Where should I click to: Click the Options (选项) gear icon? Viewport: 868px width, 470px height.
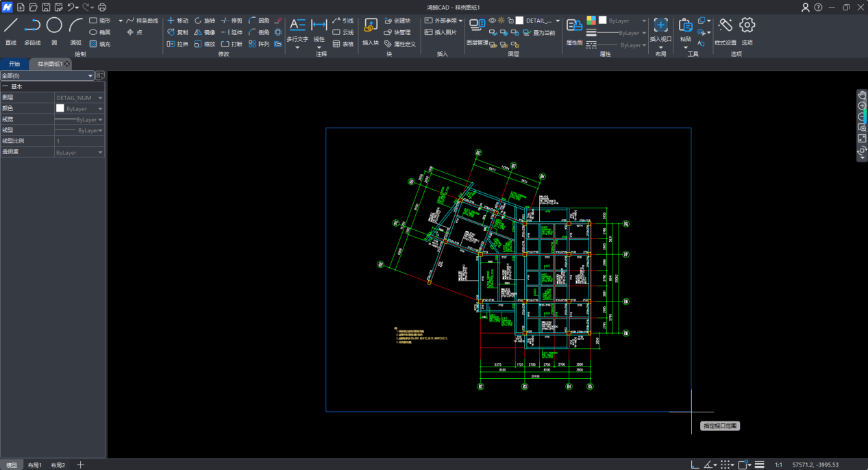point(747,26)
